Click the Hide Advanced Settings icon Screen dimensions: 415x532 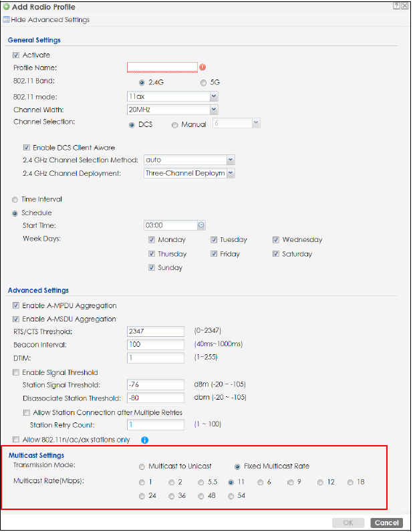click(x=6, y=20)
